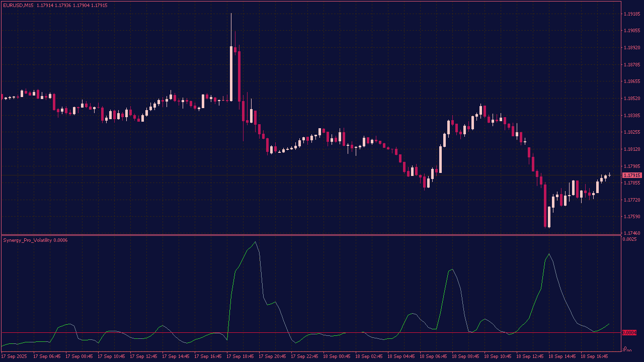Screen dimensions: 644x362
Task: Click the 17 Sep 12:45 time label
Action: [x=144, y=356]
